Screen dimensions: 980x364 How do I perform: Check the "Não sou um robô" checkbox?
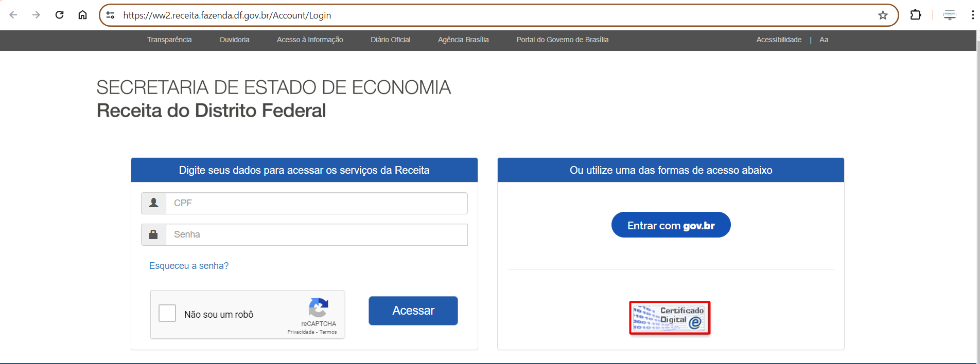click(167, 313)
